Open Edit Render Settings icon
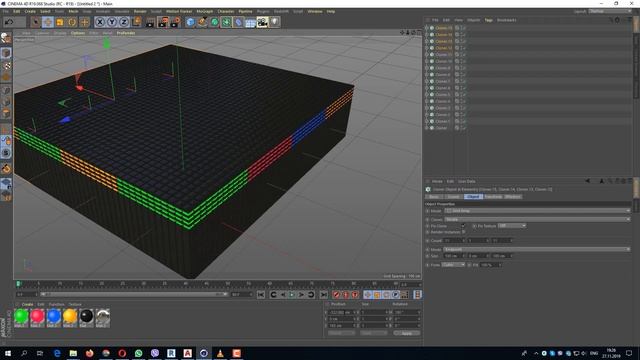This screenshot has width=640, height=360. click(x=176, y=22)
